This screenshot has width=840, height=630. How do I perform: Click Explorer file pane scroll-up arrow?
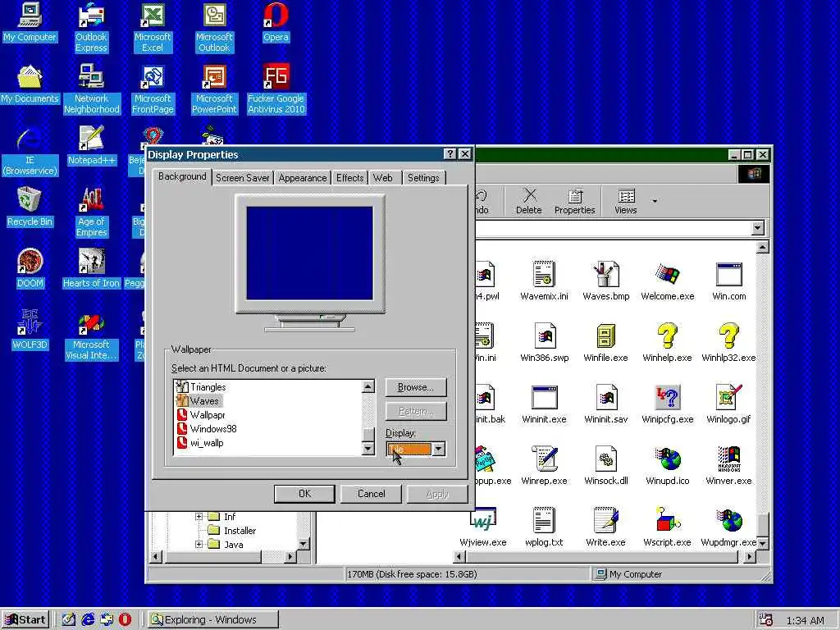762,247
